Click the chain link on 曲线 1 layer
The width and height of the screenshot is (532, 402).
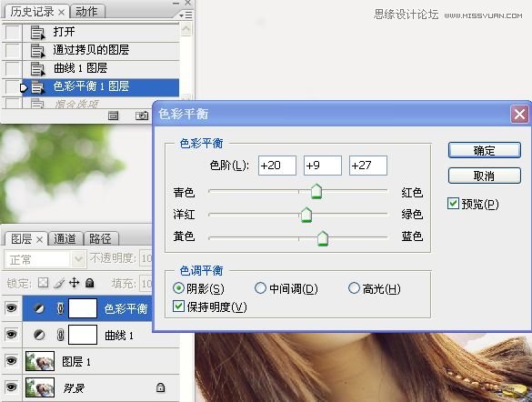(60, 336)
